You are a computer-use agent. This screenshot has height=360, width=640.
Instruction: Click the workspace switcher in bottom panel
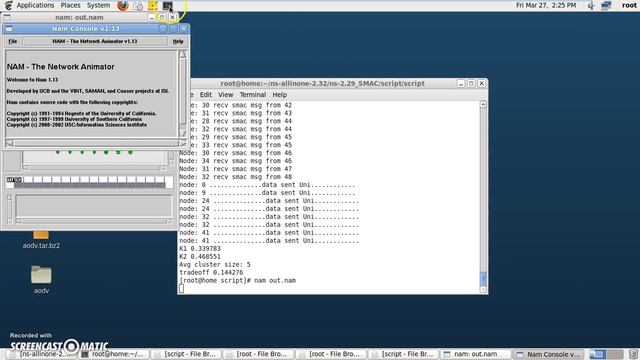pos(606,354)
